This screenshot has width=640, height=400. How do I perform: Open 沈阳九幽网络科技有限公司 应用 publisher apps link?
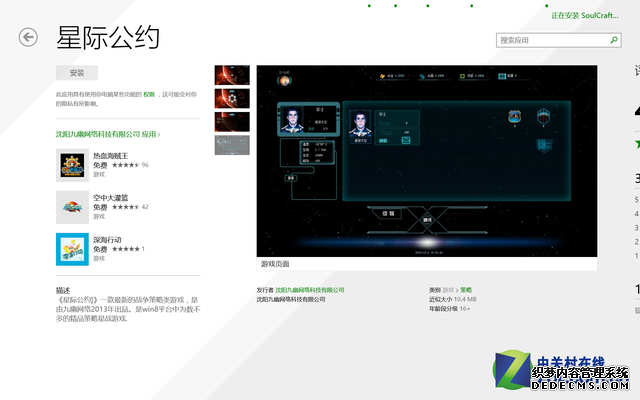[x=108, y=134]
